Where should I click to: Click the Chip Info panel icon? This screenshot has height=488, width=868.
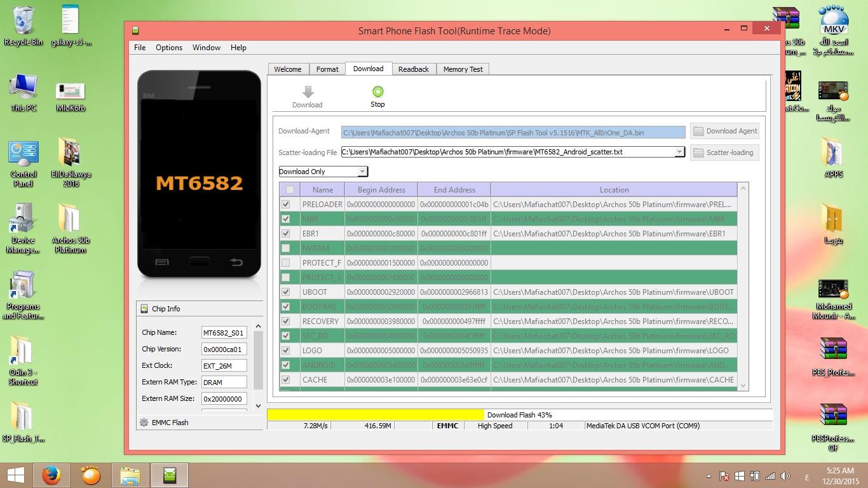144,309
